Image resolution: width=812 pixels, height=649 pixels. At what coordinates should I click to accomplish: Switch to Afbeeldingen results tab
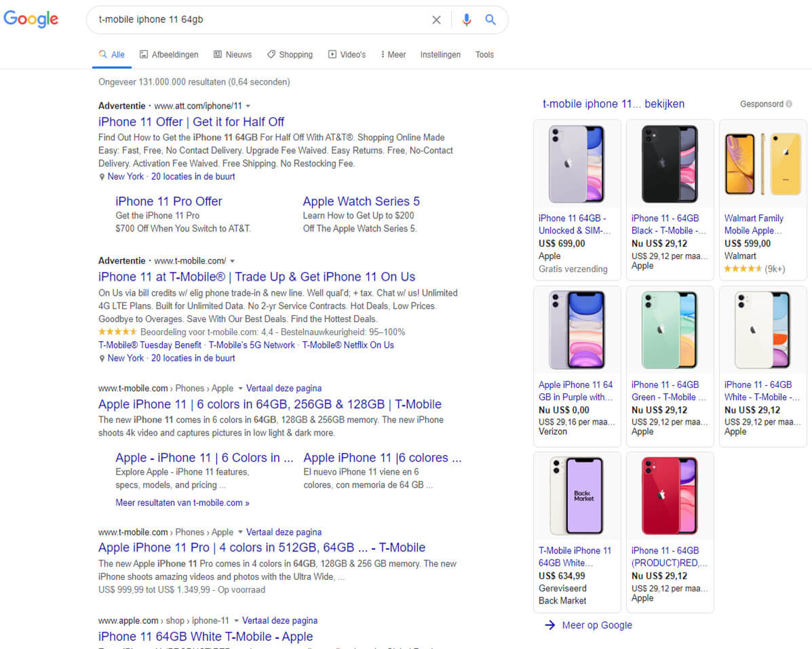click(x=169, y=54)
